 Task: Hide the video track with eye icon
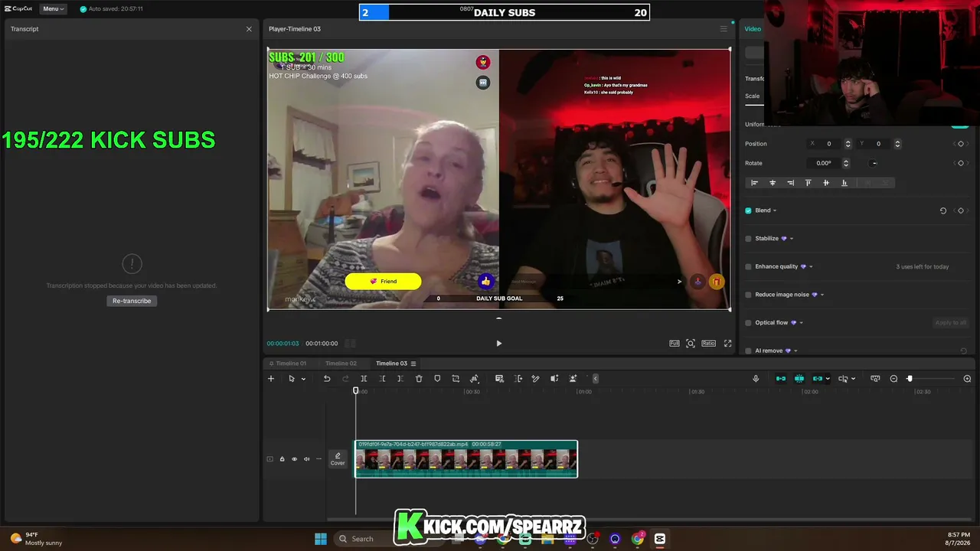pos(294,459)
